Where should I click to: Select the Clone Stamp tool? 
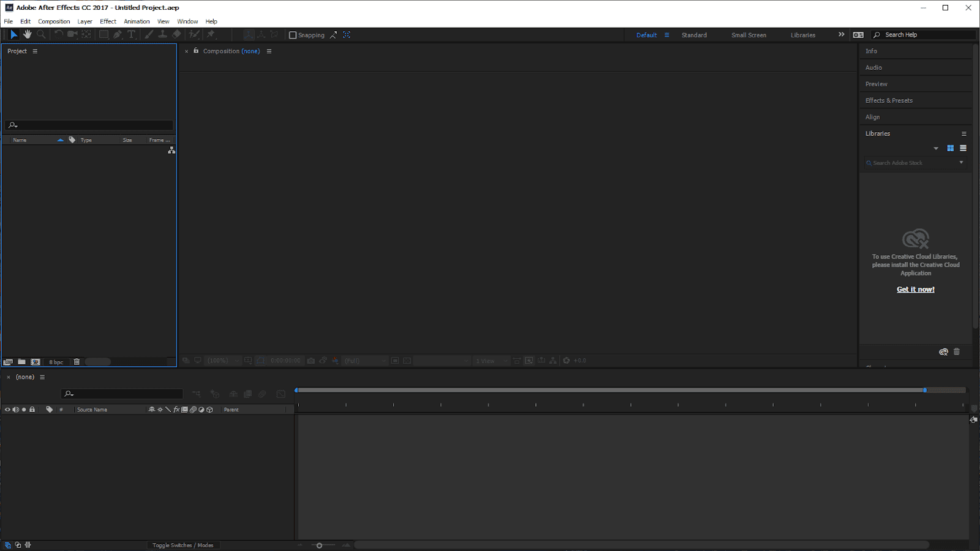click(x=162, y=35)
